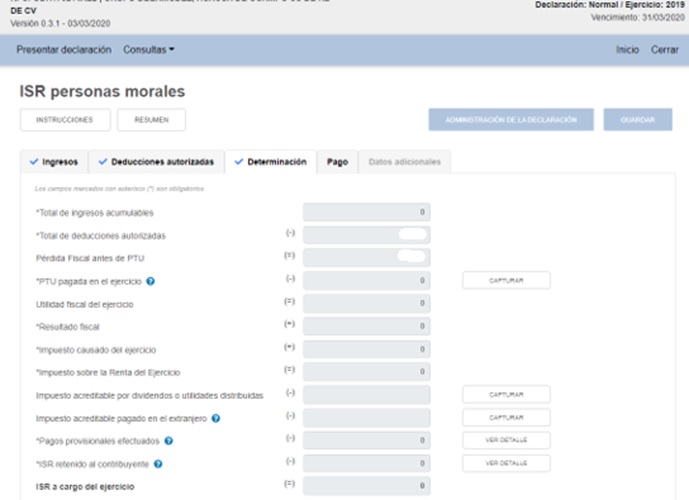Screen dimensions: 689x500
Task: Go to Inicio link
Action: coord(627,49)
